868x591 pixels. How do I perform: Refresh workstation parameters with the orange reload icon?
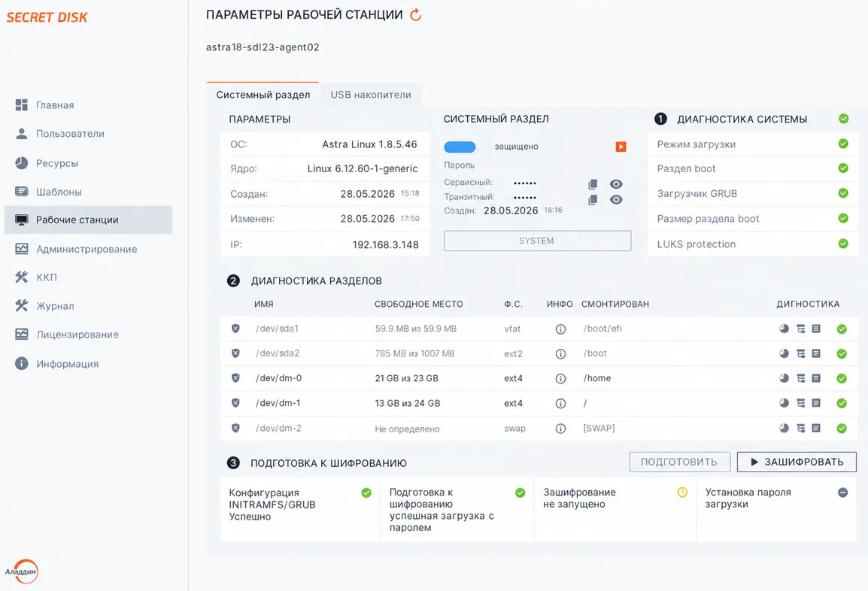click(x=416, y=15)
